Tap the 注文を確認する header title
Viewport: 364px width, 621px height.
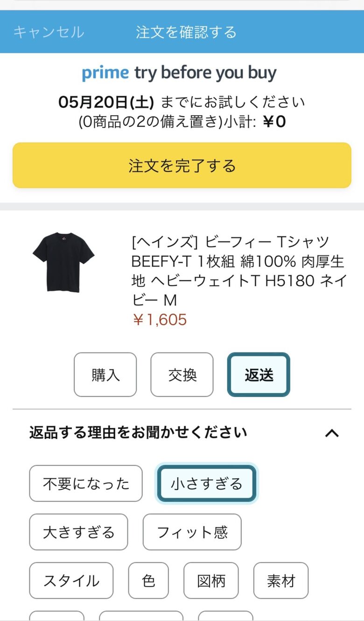pos(186,32)
